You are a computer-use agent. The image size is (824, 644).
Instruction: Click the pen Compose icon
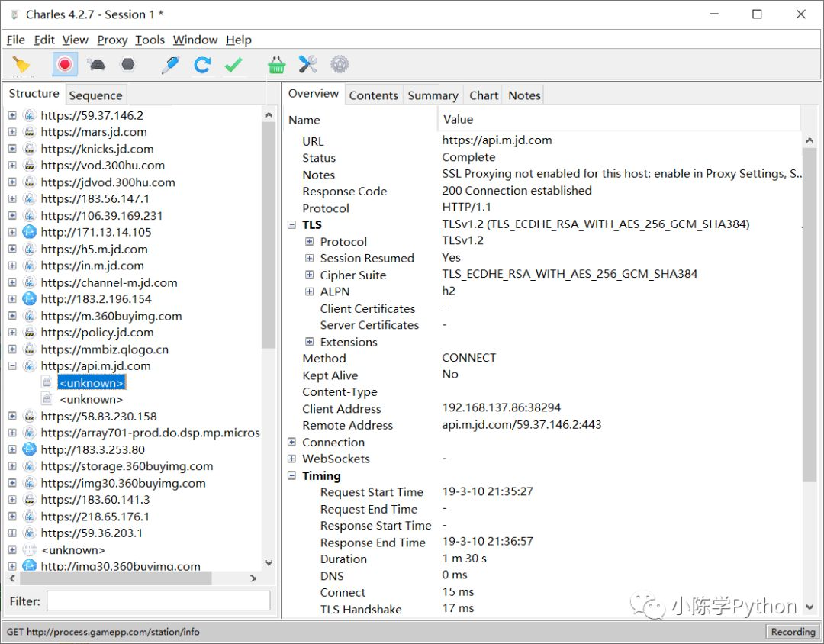[170, 65]
